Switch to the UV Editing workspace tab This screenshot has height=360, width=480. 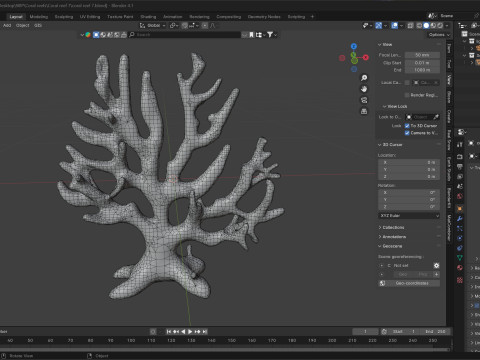[x=90, y=17]
